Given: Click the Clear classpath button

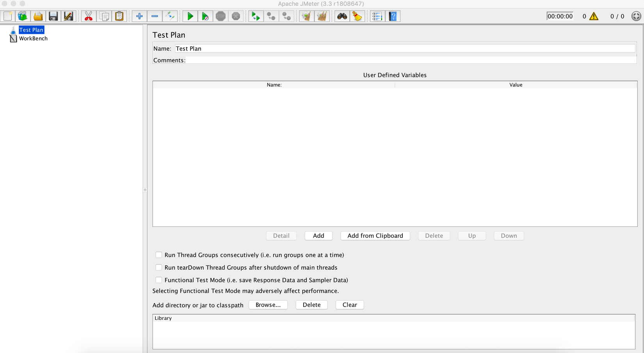Looking at the screenshot, I should pyautogui.click(x=350, y=305).
